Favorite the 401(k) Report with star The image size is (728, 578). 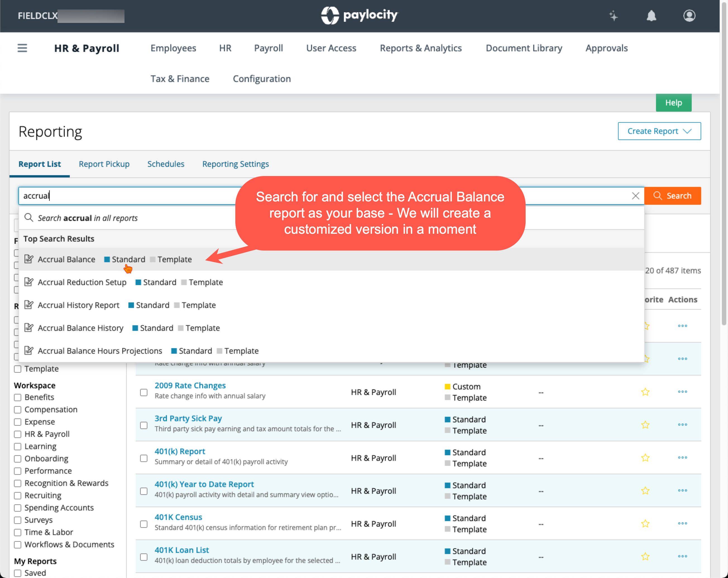pyautogui.click(x=645, y=458)
